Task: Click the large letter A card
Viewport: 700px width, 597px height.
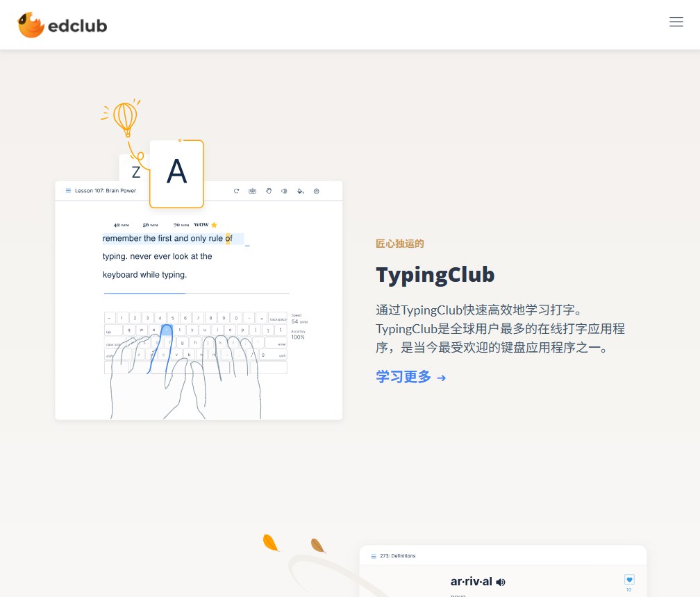Action: click(176, 174)
